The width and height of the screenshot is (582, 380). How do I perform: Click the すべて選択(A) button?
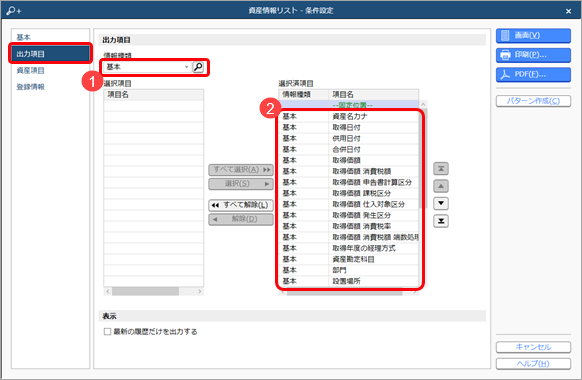point(241,170)
